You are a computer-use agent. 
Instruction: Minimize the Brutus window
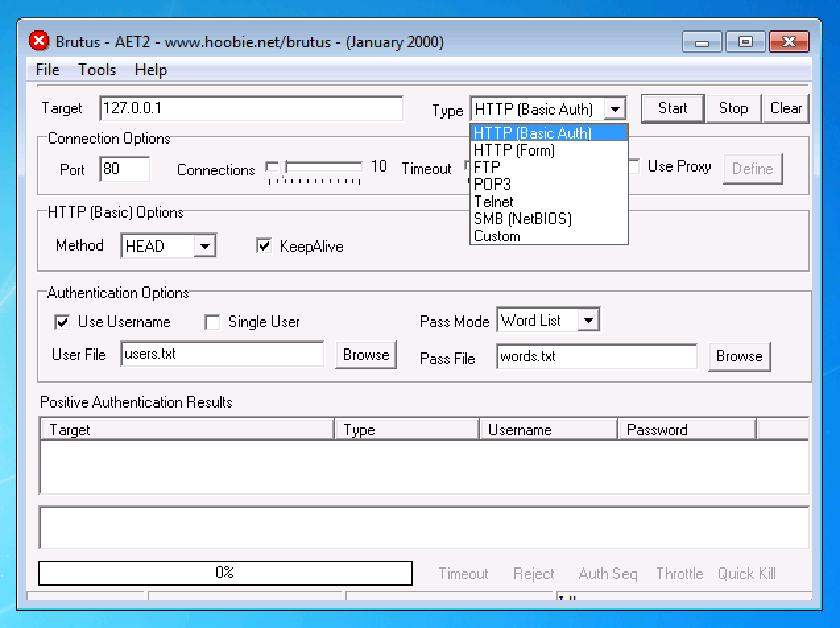[x=702, y=42]
